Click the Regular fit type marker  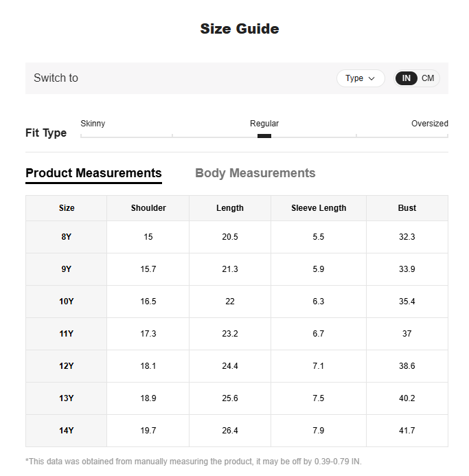264,136
